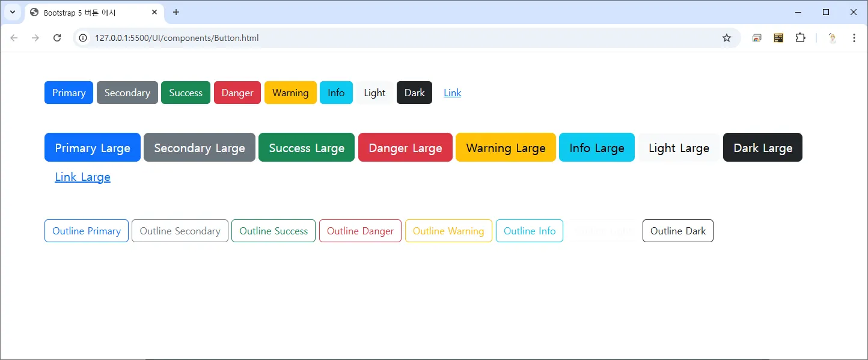This screenshot has height=360, width=868.
Task: Click the Dark Large button
Action: click(763, 147)
